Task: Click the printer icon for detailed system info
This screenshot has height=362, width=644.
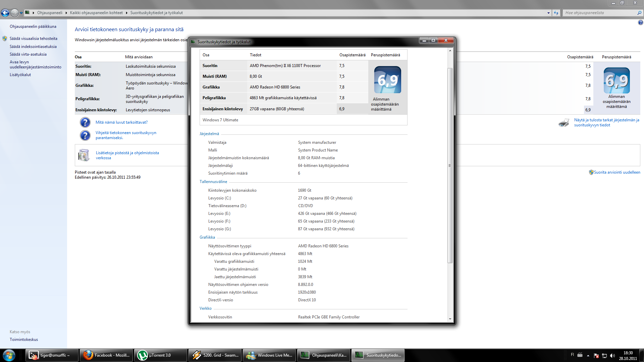Action: point(564,122)
